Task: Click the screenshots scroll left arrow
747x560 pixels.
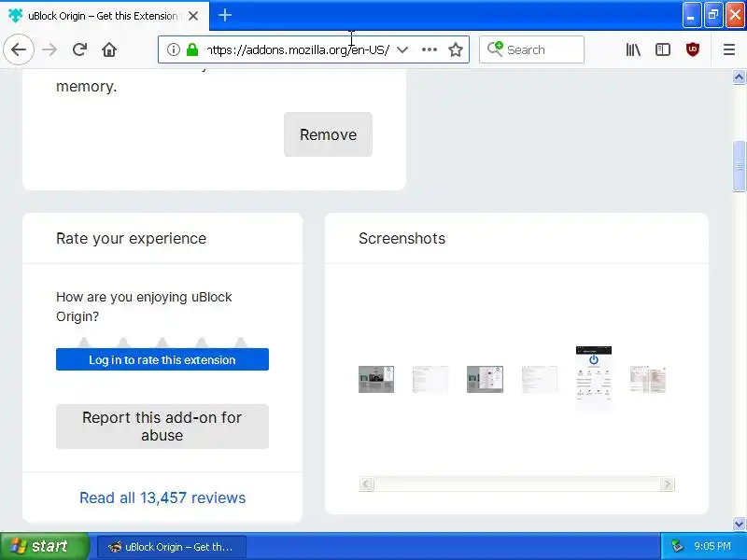Action: click(366, 484)
